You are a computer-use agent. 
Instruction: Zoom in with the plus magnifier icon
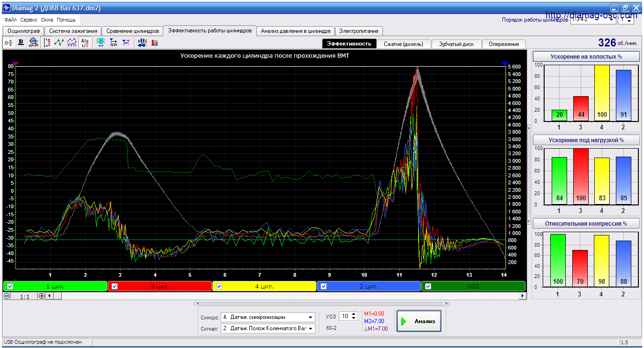(42, 296)
